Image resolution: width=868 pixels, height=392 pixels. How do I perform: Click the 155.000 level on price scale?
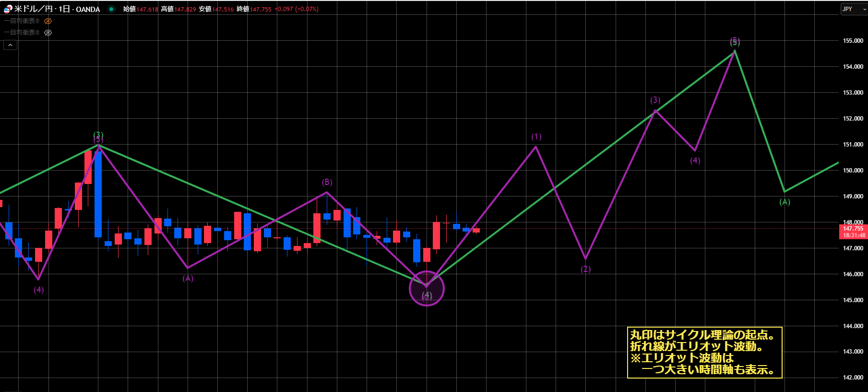pyautogui.click(x=853, y=41)
